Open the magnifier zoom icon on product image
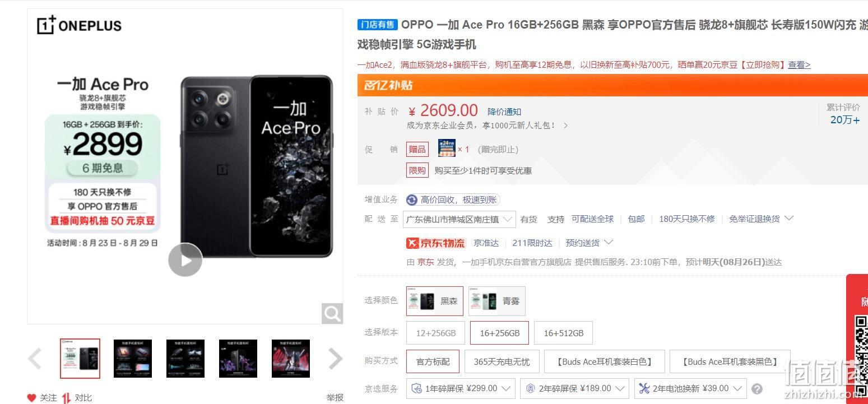The image size is (868, 404). click(332, 314)
